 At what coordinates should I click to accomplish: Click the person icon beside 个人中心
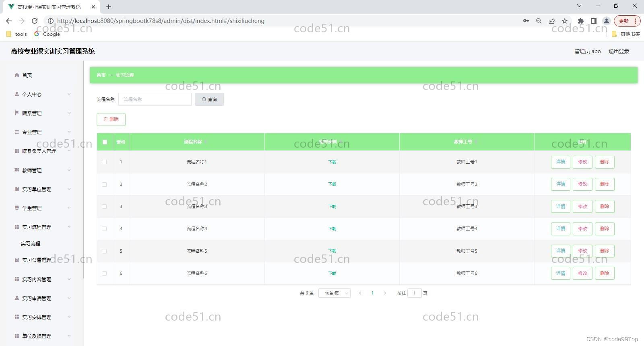[17, 94]
